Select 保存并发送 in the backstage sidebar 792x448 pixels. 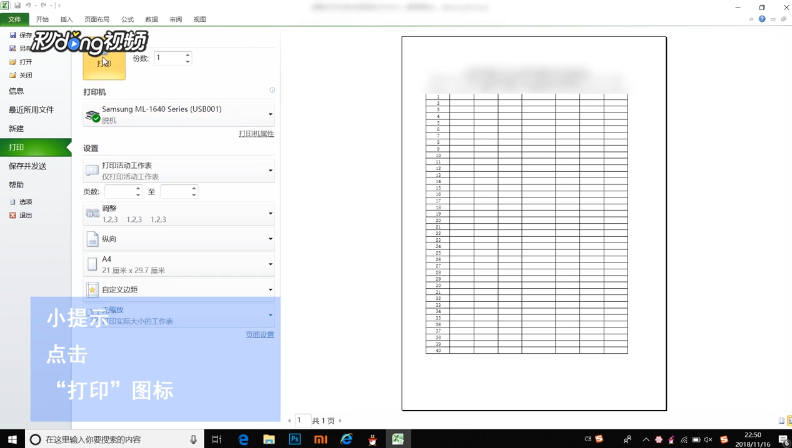[x=27, y=166]
